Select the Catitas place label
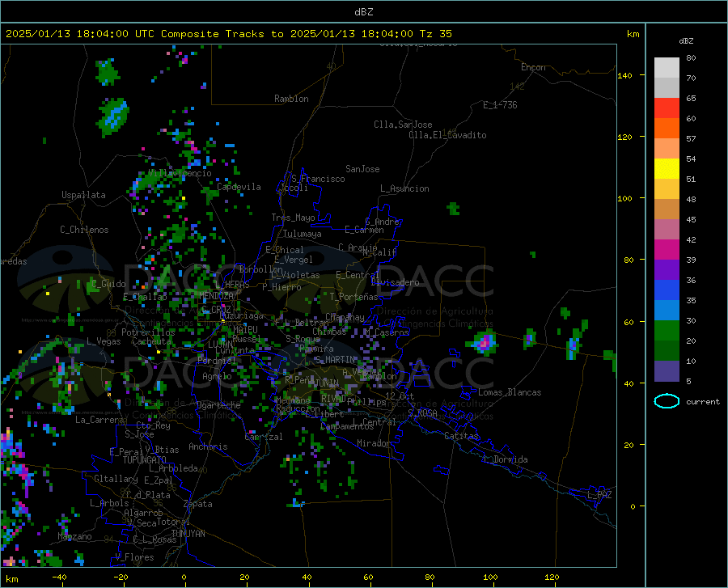The width and height of the screenshot is (728, 588). coord(462,436)
